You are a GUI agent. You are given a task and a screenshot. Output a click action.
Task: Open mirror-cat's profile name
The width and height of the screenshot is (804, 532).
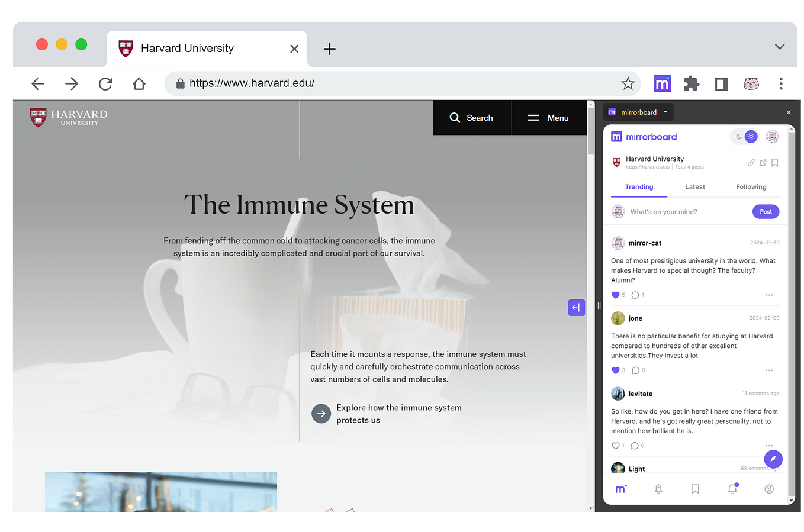[x=645, y=243]
